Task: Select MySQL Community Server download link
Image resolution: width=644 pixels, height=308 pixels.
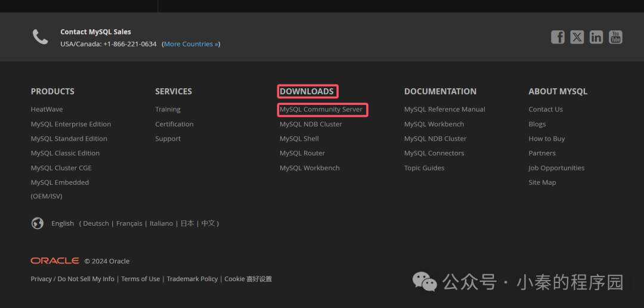Action: (x=321, y=110)
